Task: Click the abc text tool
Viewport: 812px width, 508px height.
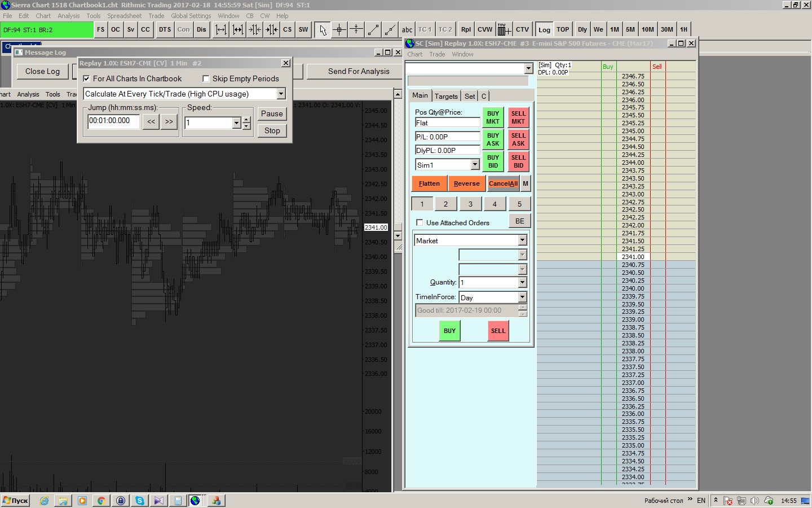Action: [407, 30]
